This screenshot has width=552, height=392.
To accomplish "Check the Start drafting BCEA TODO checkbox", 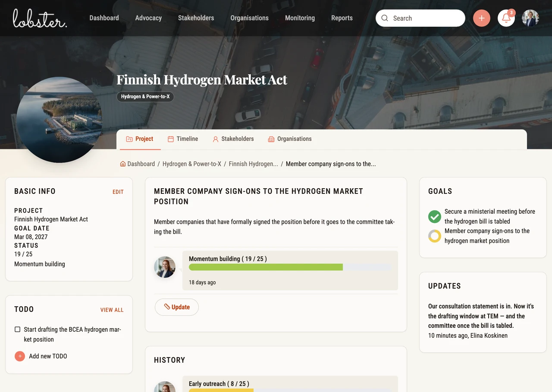I will pos(17,330).
